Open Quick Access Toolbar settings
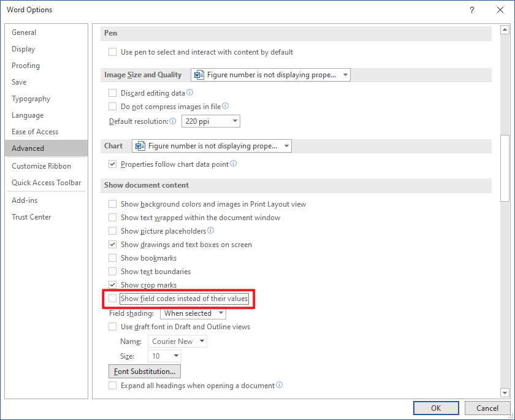This screenshot has width=515, height=420. click(47, 183)
